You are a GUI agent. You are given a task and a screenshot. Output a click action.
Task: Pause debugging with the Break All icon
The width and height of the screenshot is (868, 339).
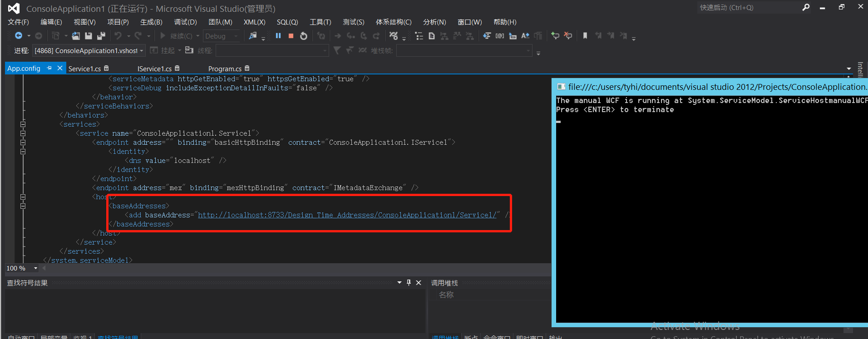tap(278, 36)
